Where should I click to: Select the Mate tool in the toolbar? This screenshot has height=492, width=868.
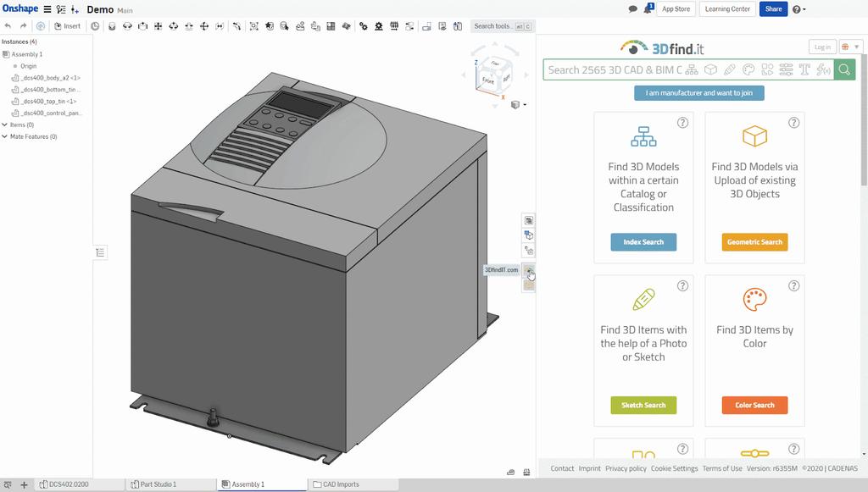point(113,25)
